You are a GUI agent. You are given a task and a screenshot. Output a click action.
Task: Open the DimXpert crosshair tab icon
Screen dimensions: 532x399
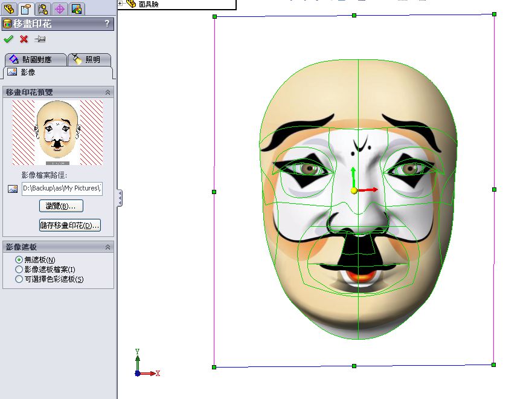(60, 9)
